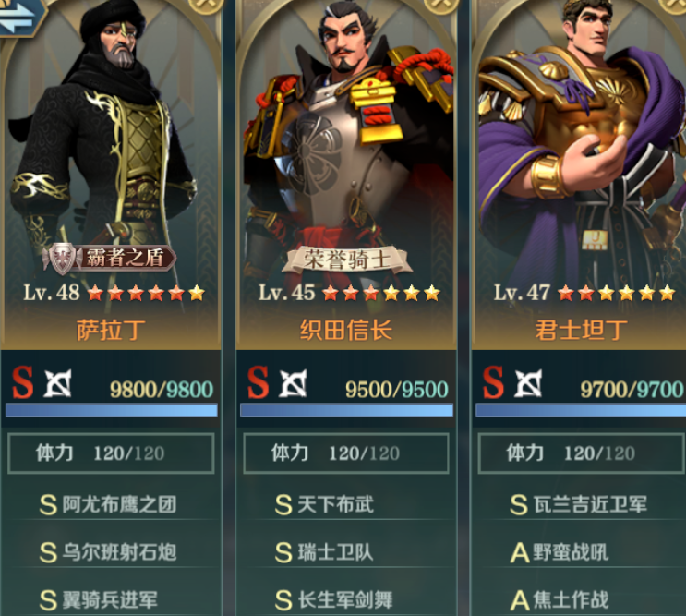Select the 乌尔班射石炮 skill
The width and height of the screenshot is (686, 616).
[x=109, y=552]
